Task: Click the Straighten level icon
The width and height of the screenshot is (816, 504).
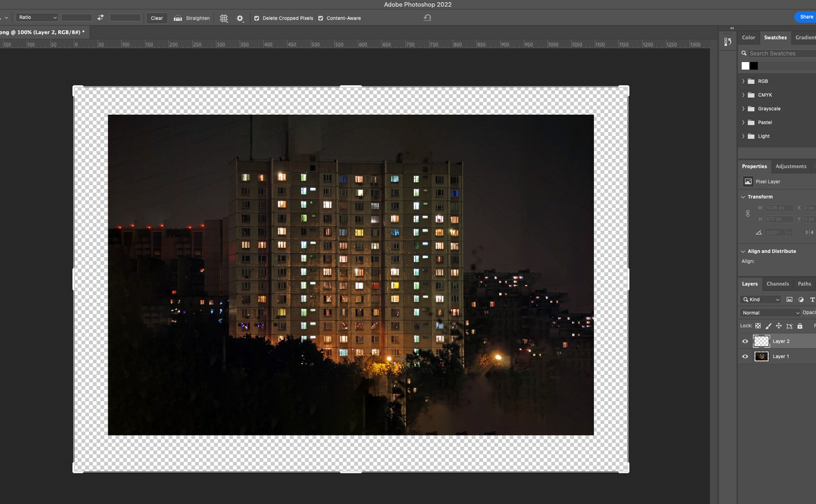Action: (x=178, y=18)
